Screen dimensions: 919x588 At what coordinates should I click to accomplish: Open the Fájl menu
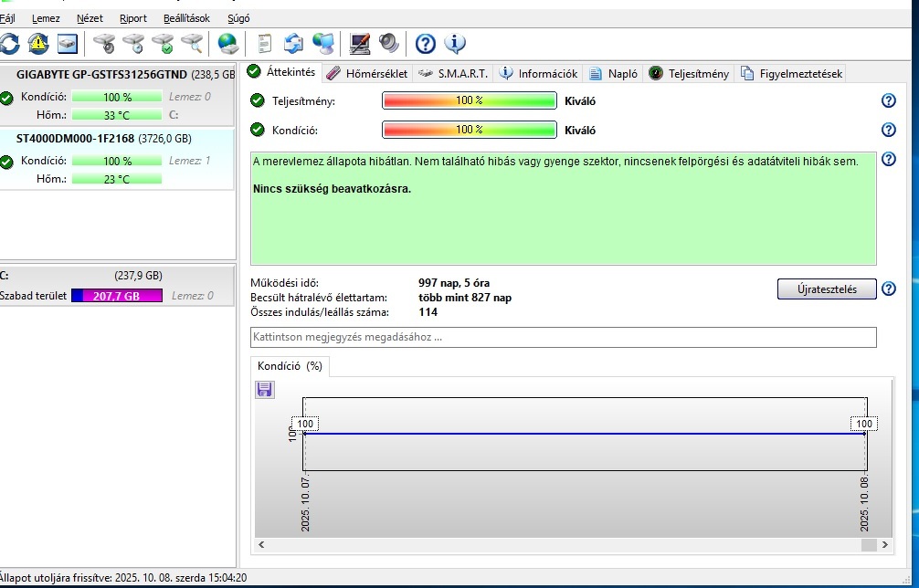pyautogui.click(x=7, y=18)
